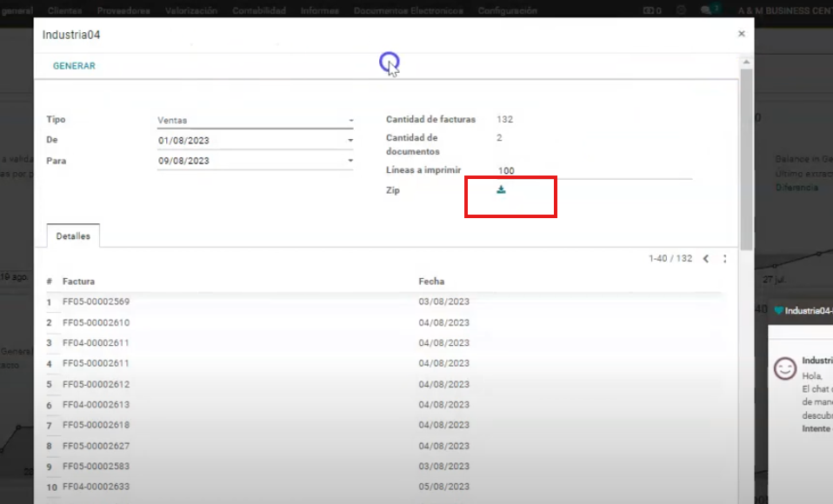The image size is (833, 504).
Task: Open the Contabilidad menu
Action: coord(259,10)
